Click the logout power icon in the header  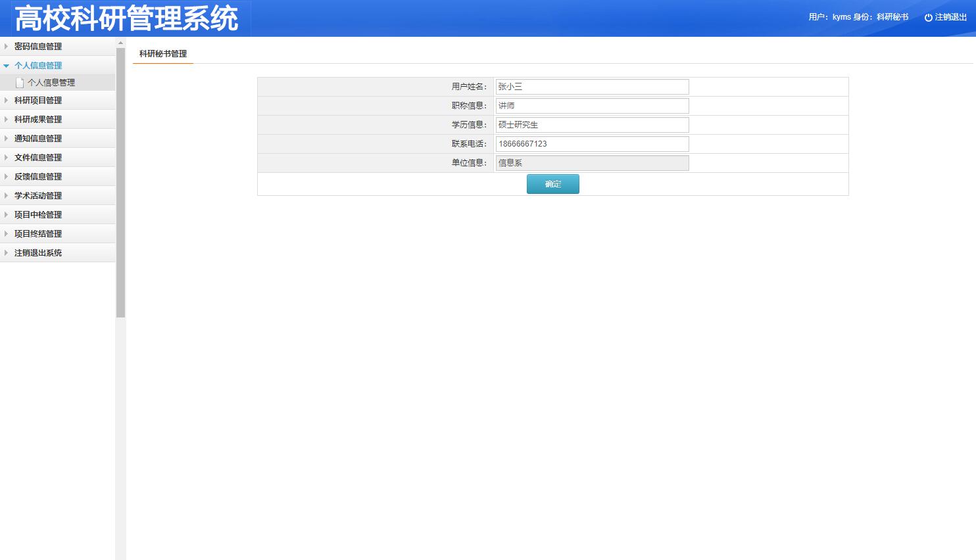927,17
